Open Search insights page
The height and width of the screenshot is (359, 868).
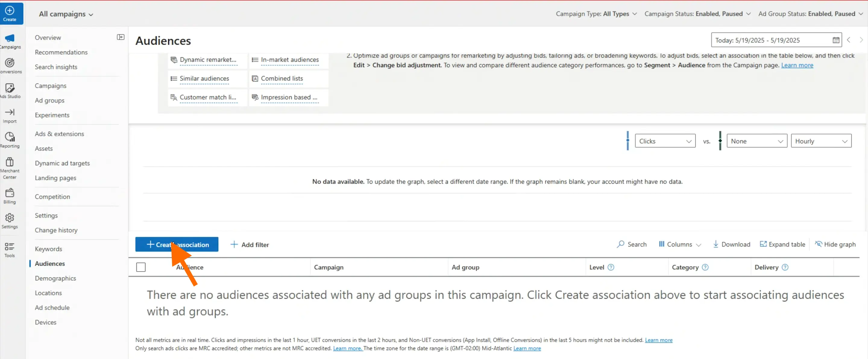pos(56,67)
